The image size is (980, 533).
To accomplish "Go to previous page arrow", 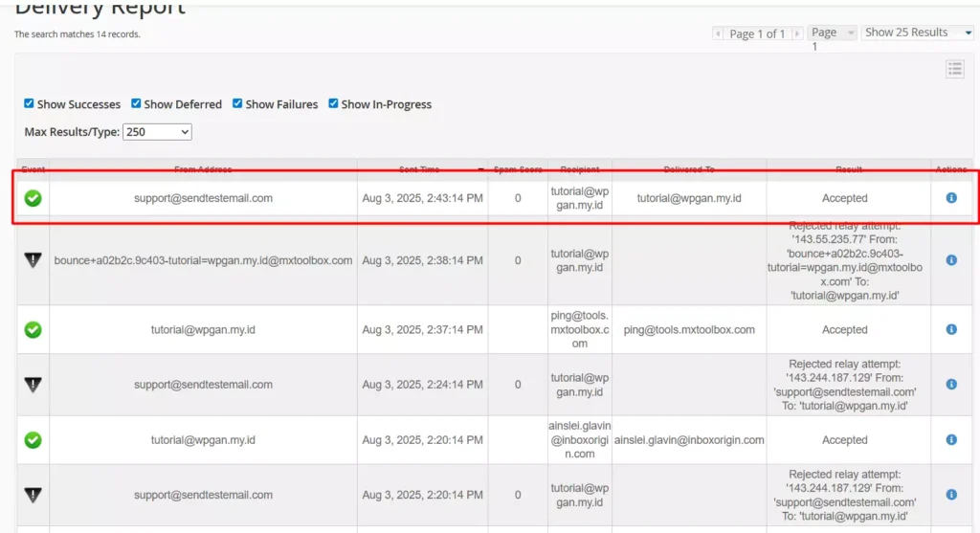I will [718, 33].
